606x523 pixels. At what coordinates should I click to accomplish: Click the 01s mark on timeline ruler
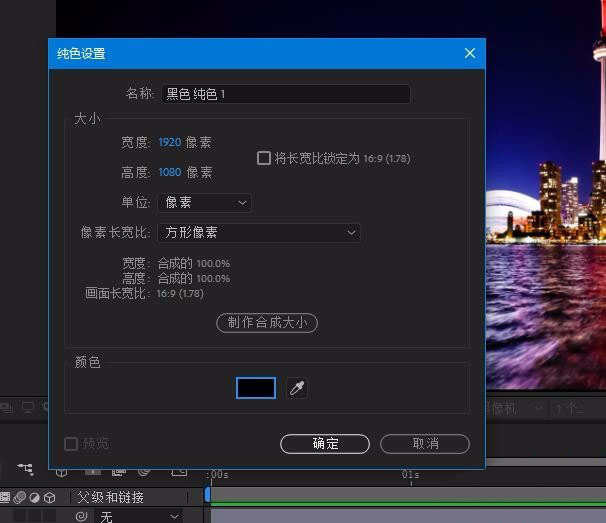tap(411, 476)
